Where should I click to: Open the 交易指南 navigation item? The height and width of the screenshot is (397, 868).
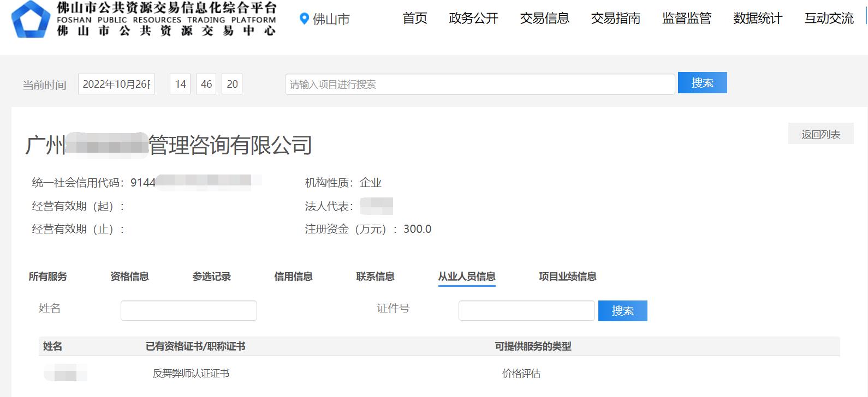(615, 19)
